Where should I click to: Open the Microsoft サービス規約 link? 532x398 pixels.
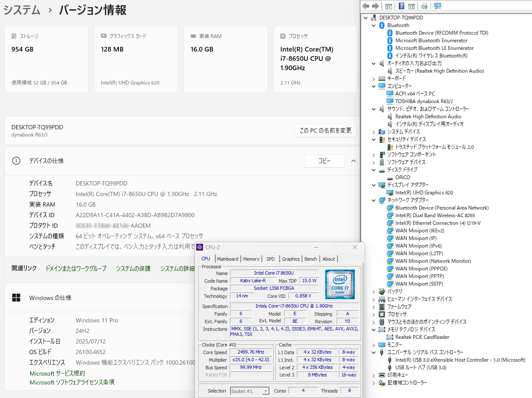coord(57,373)
